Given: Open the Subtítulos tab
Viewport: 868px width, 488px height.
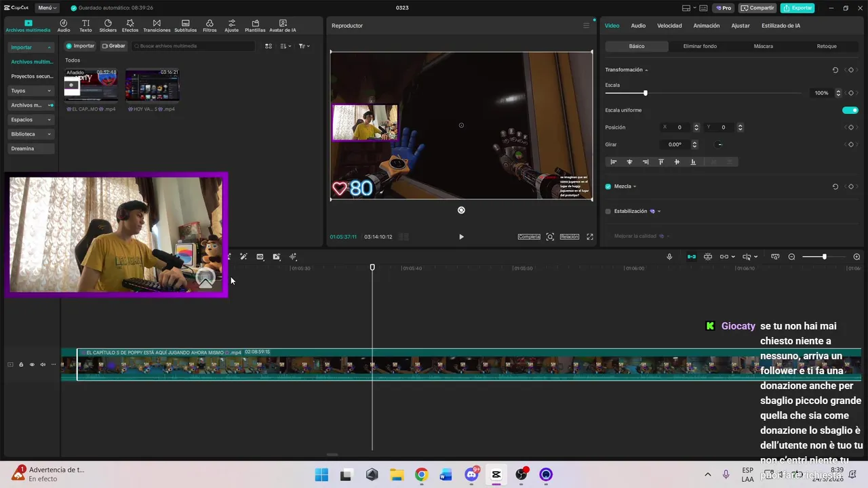Looking at the screenshot, I should (185, 26).
